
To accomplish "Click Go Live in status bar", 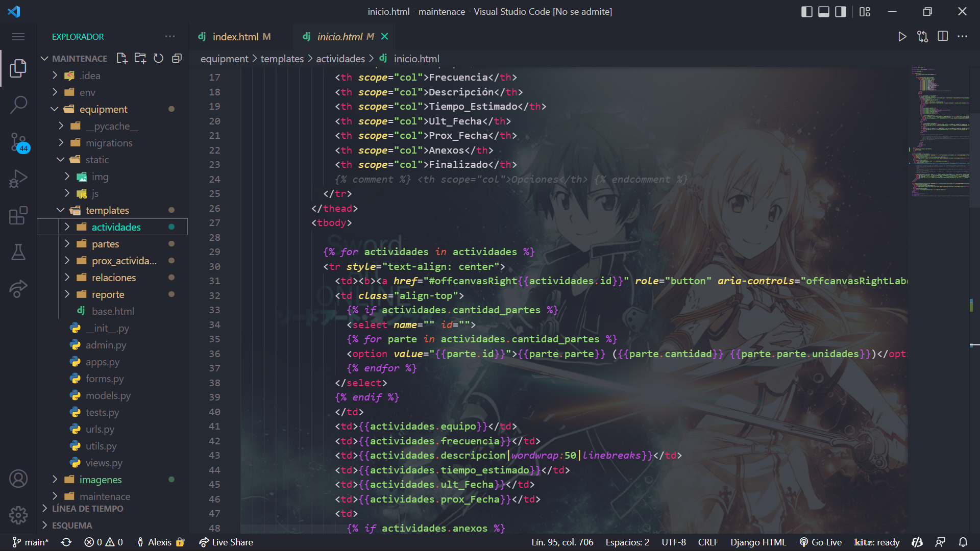I will point(821,542).
